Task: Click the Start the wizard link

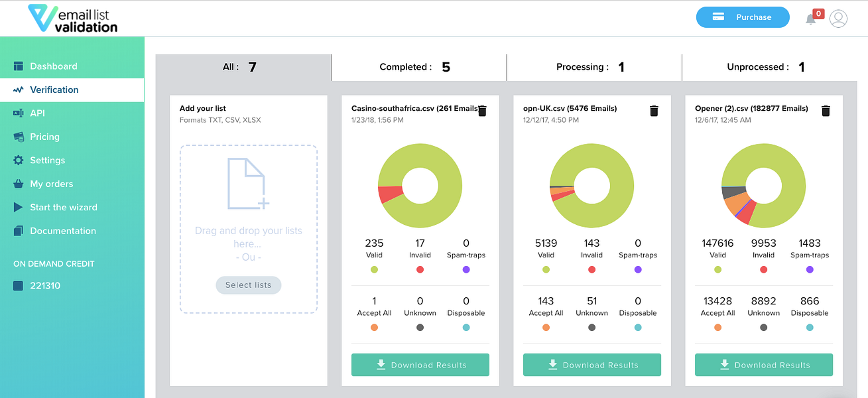Action: pos(64,208)
